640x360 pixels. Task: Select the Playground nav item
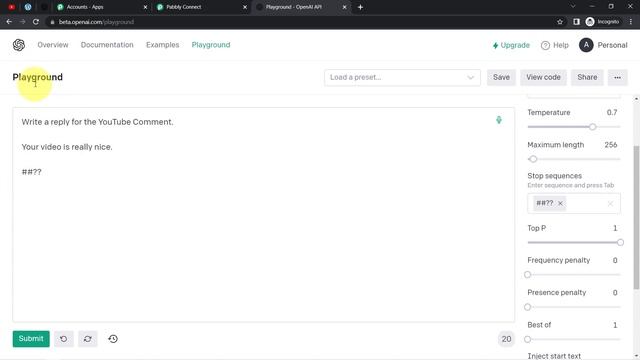[x=211, y=45]
